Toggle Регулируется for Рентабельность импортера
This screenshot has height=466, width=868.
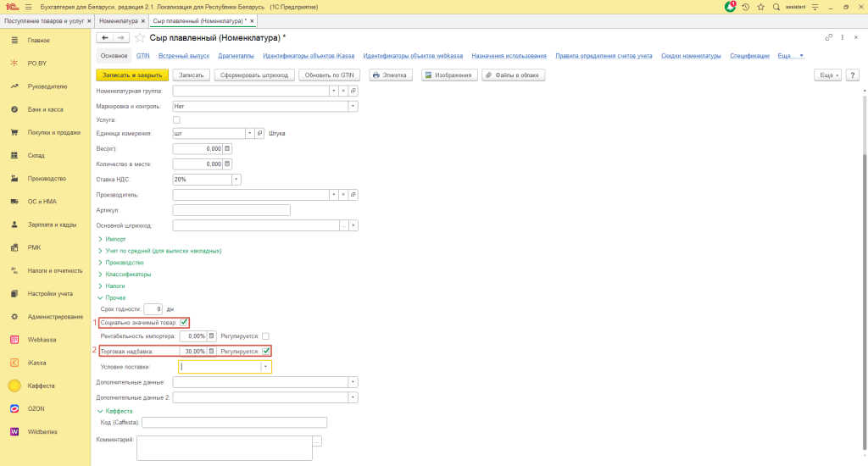pos(265,336)
